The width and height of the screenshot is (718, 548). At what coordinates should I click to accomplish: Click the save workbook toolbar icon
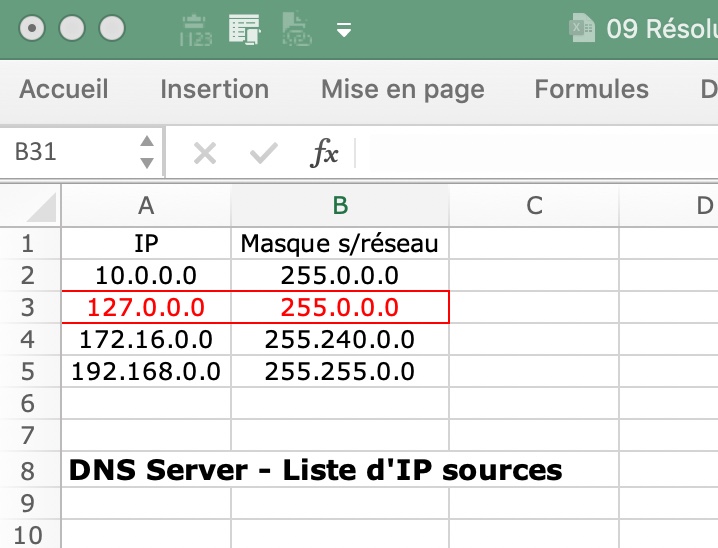point(244,29)
